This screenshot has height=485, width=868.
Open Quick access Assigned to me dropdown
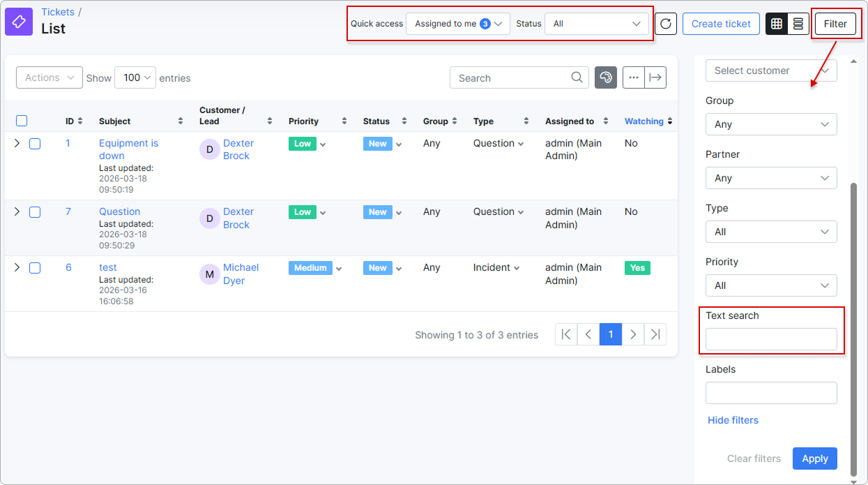tap(458, 24)
